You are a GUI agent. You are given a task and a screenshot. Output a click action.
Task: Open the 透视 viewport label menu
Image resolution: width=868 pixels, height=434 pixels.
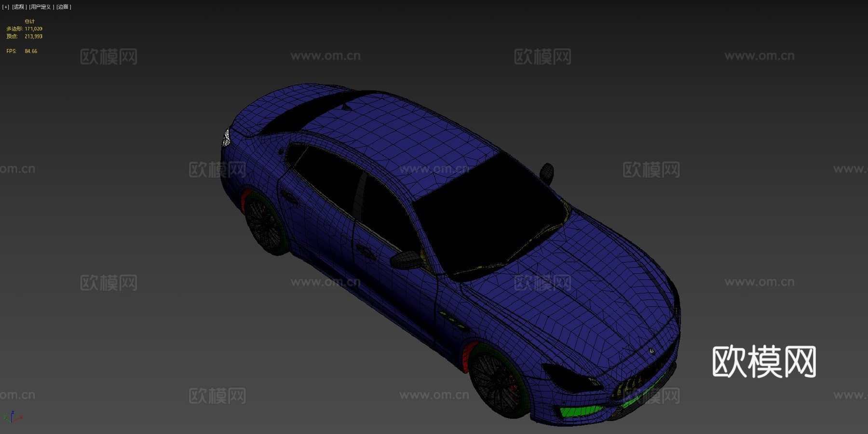click(19, 7)
